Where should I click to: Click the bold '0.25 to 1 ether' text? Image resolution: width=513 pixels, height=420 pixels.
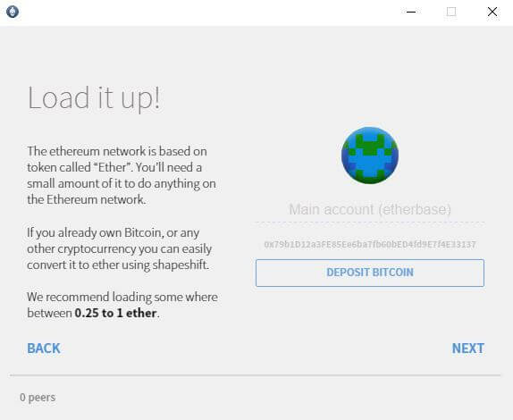click(x=115, y=313)
